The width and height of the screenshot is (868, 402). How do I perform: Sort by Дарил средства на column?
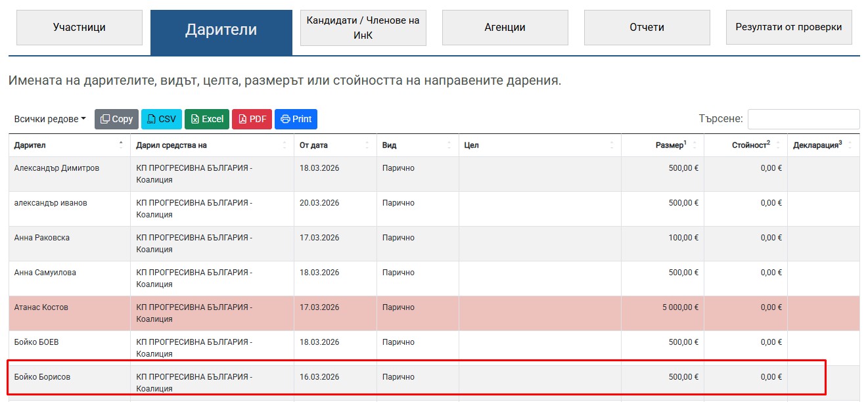click(x=212, y=145)
